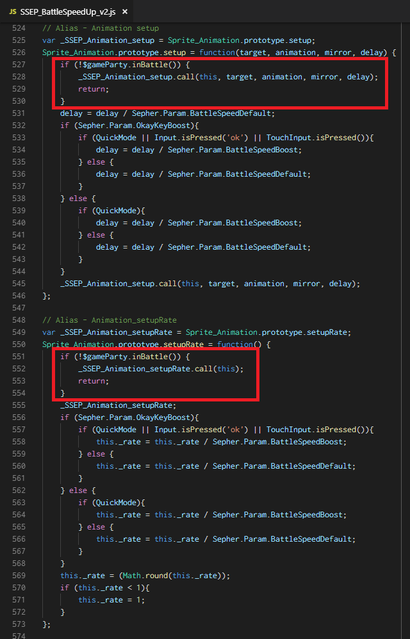
Task: Click the 'return;' statement on line 529
Action: pos(94,89)
